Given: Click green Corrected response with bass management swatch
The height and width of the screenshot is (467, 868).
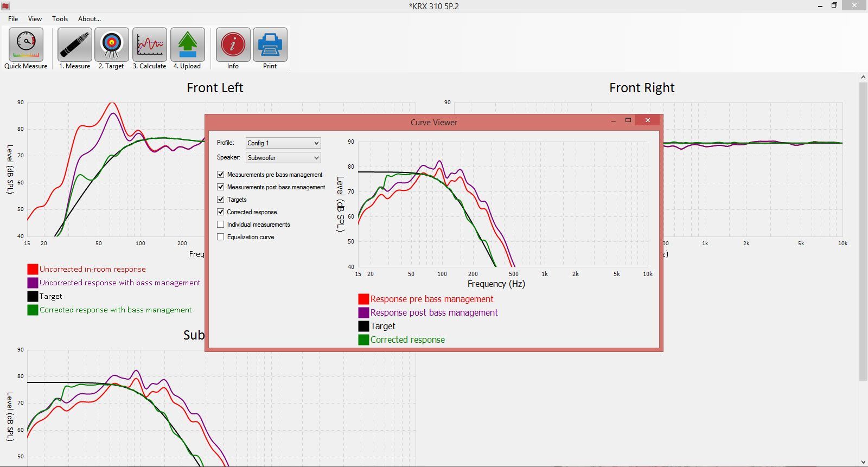Looking at the screenshot, I should pyautogui.click(x=33, y=310).
